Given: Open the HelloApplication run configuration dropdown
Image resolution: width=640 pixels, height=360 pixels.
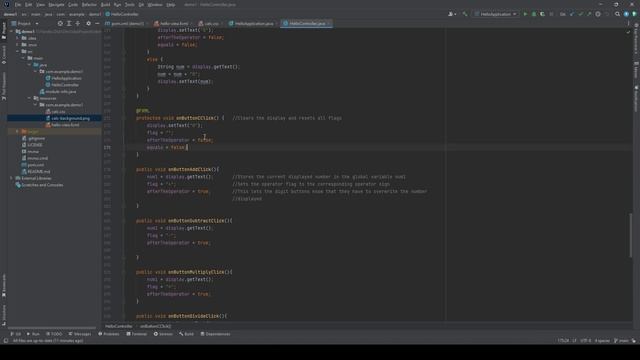Looking at the screenshot, I should click(496, 14).
